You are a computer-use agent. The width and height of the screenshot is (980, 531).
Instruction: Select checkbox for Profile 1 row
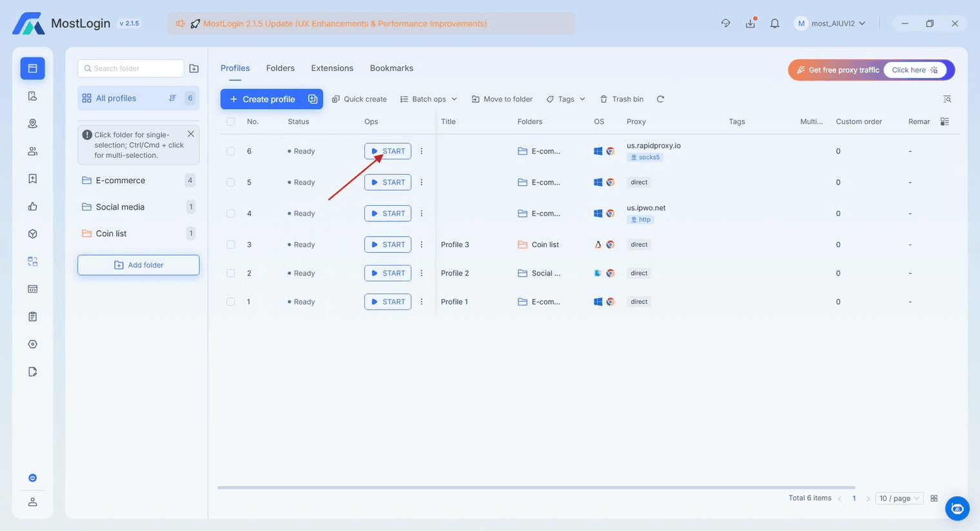(x=231, y=301)
